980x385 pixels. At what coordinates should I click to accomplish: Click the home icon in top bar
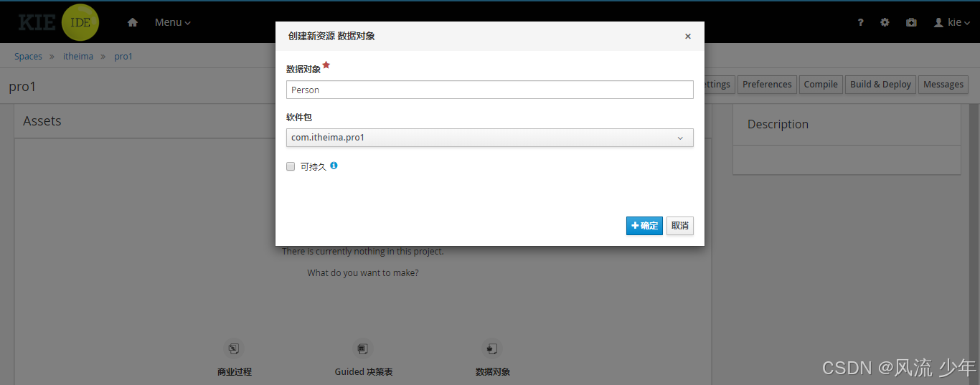point(132,22)
